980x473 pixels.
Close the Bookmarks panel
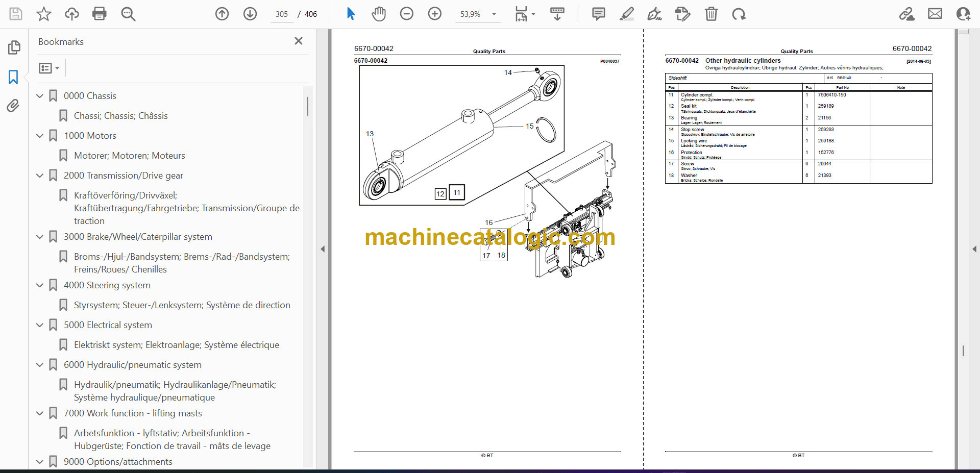[299, 41]
